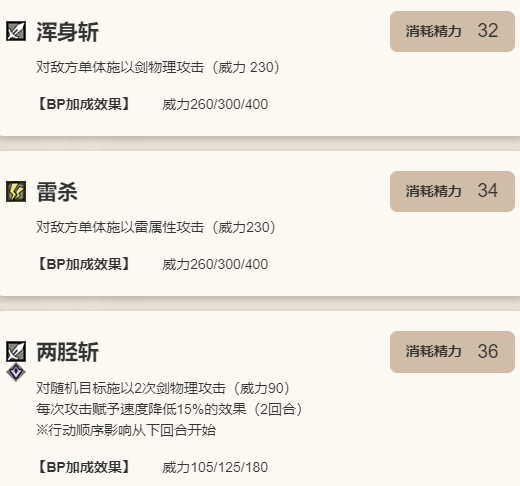This screenshot has width=520, height=486.
Task: Click the purple diamond icon under 两胫斩
Action: click(x=16, y=372)
